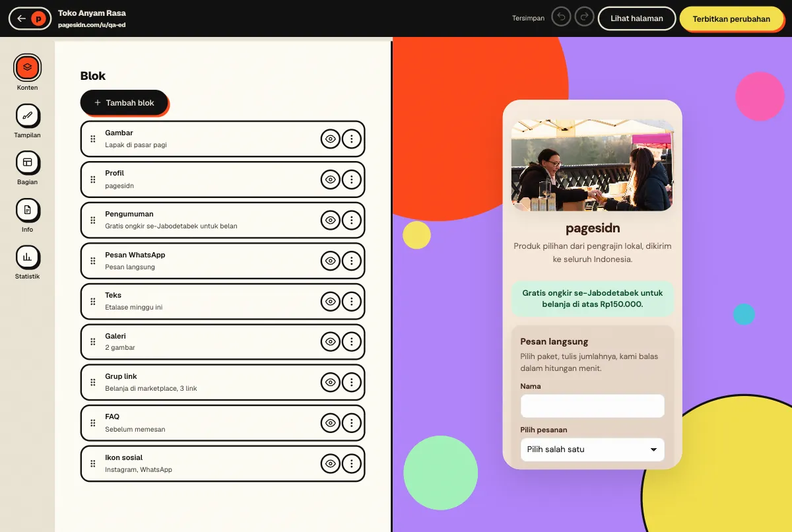792x532 pixels.
Task: Open more options for Grup link
Action: point(352,382)
